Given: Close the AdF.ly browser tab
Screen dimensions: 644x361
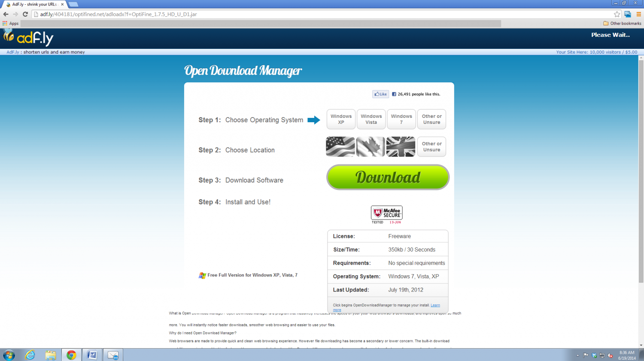Looking at the screenshot, I should point(62,4).
